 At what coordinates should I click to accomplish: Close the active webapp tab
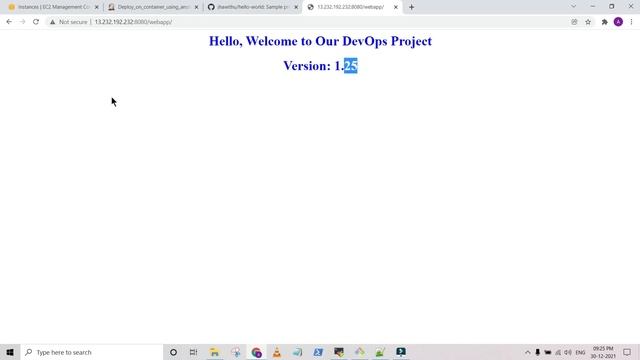[x=396, y=7]
